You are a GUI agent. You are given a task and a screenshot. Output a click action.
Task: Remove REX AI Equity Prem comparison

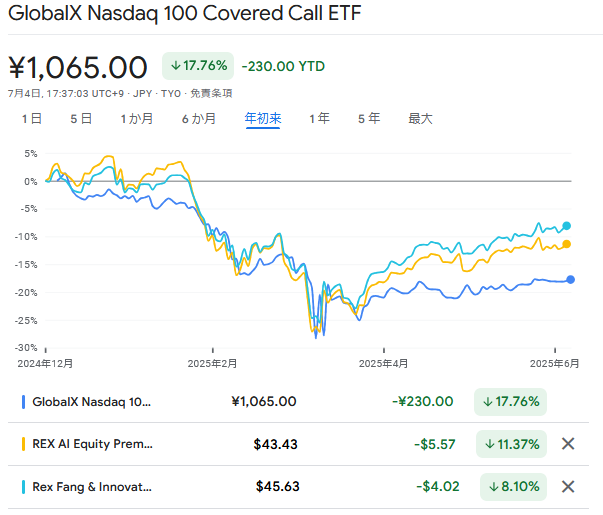[x=568, y=444]
